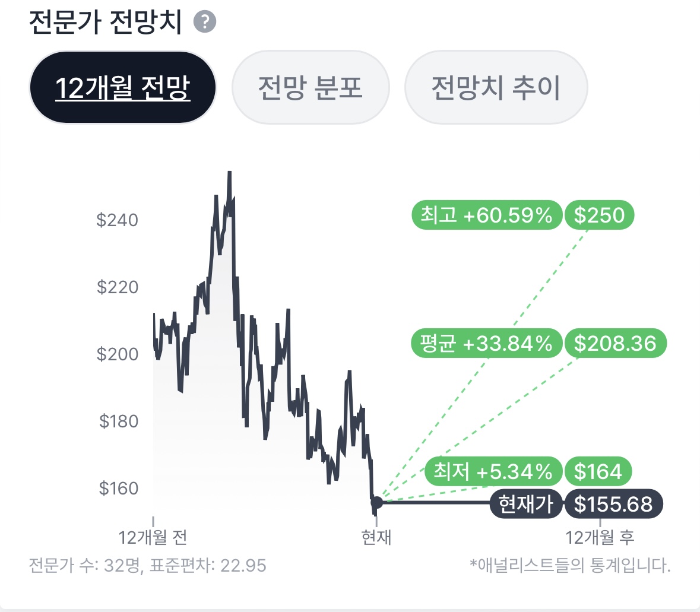The height and width of the screenshot is (612, 700).
Task: Click the help question mark icon
Action: pyautogui.click(x=205, y=23)
